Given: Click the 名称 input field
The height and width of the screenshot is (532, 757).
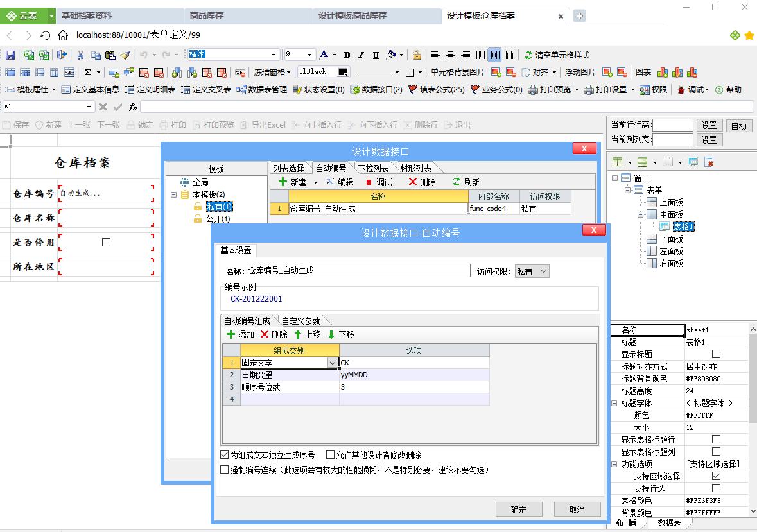Looking at the screenshot, I should (360, 270).
